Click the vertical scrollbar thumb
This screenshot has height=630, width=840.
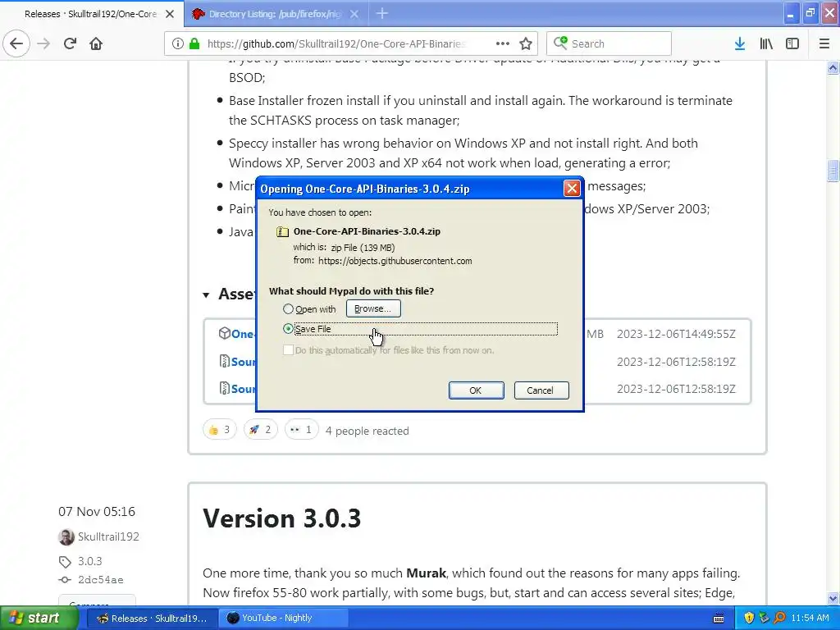833,171
